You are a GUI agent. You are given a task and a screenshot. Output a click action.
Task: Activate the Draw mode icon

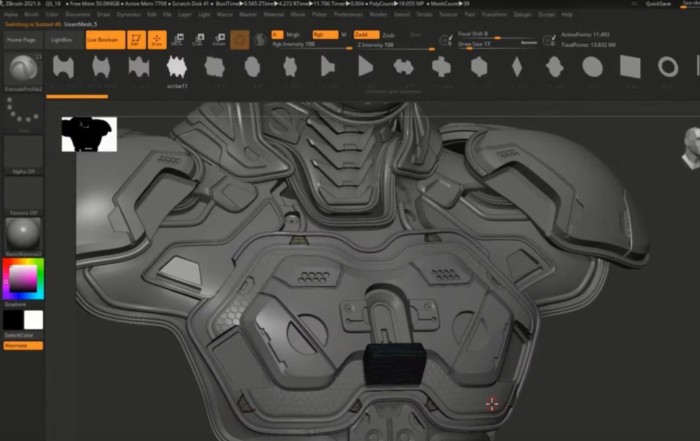point(157,40)
